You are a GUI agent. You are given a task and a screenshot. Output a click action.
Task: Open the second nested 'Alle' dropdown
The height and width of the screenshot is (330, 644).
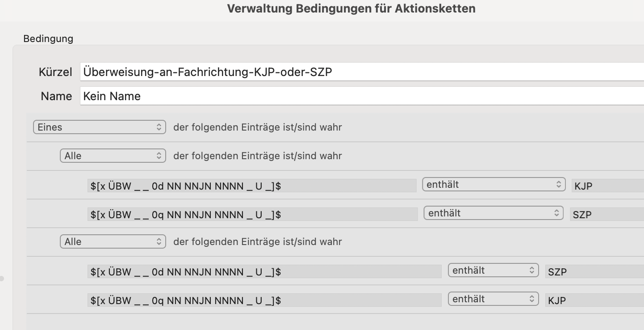pos(113,242)
